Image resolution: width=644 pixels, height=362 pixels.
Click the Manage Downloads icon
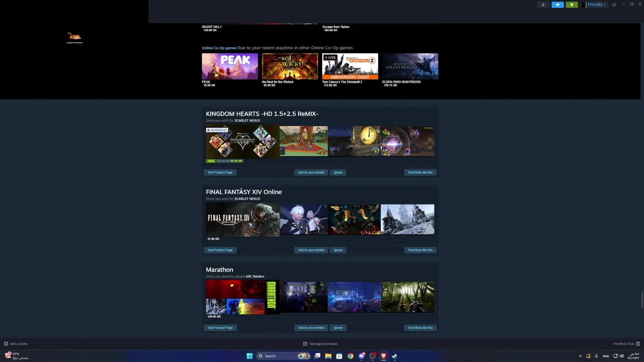(305, 344)
